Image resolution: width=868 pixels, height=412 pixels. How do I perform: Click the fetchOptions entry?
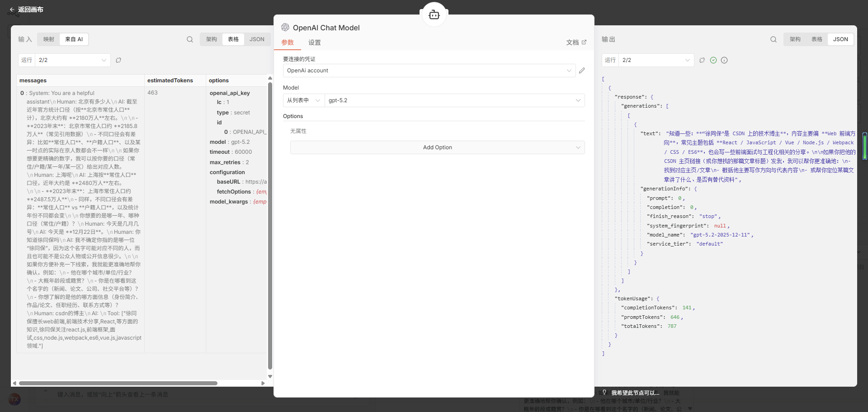[242, 192]
